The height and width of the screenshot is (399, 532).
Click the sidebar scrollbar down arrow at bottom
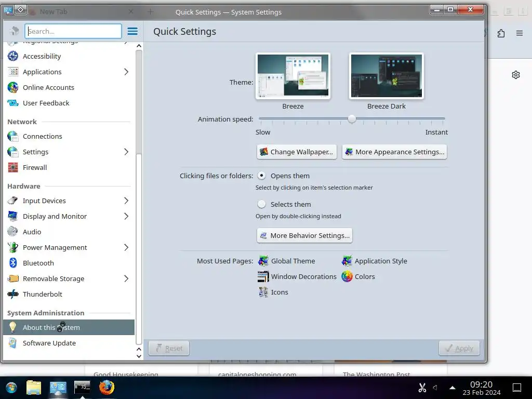[x=139, y=356]
